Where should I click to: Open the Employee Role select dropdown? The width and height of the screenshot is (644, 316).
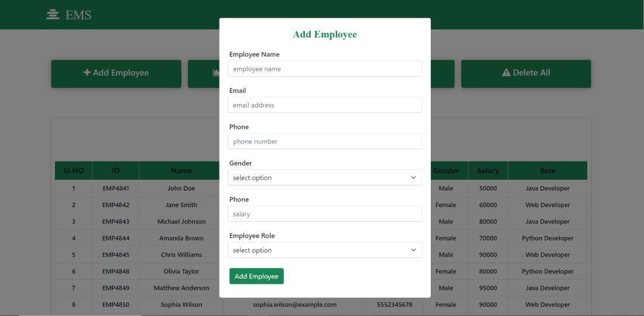(x=325, y=250)
